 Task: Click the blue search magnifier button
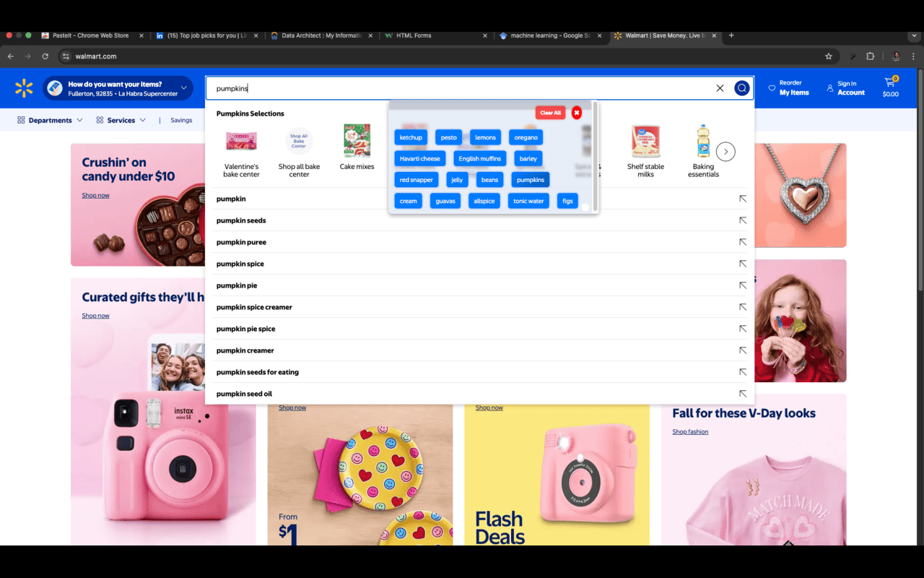[741, 88]
